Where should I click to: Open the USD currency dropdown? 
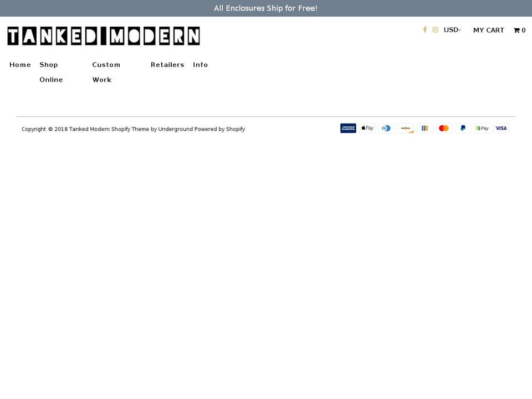[x=452, y=30]
